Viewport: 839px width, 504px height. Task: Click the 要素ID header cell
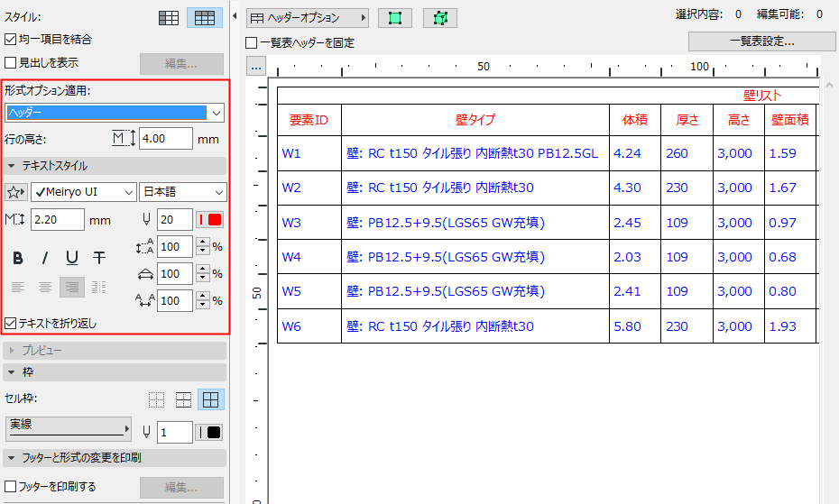pyautogui.click(x=309, y=120)
